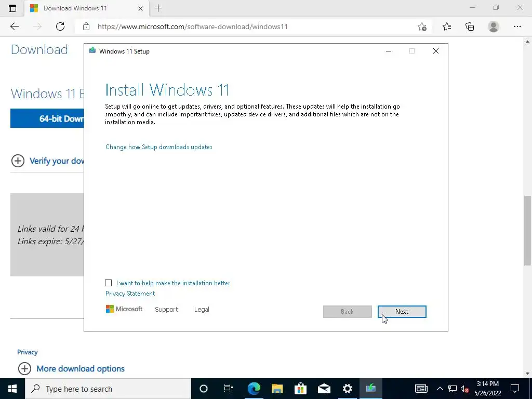
Task: Click the Windows 11 Setup title bar icon
Action: point(92,51)
